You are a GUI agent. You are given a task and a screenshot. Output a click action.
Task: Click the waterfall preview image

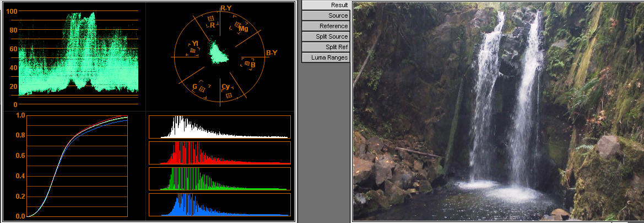point(497,110)
